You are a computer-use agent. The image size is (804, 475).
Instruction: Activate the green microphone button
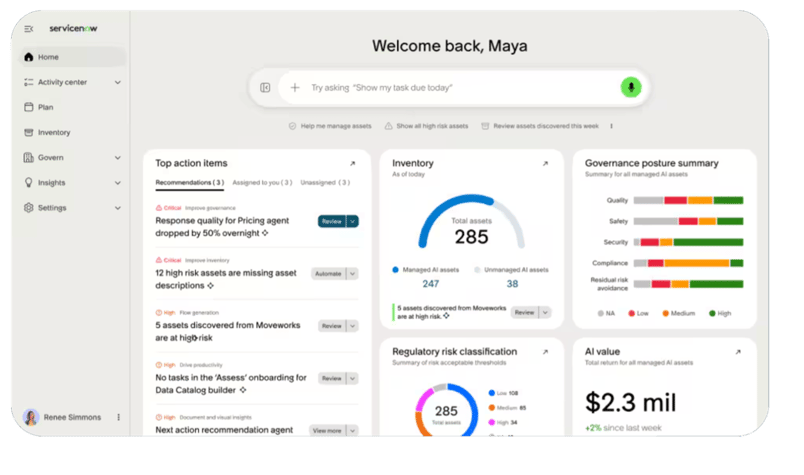tap(631, 87)
